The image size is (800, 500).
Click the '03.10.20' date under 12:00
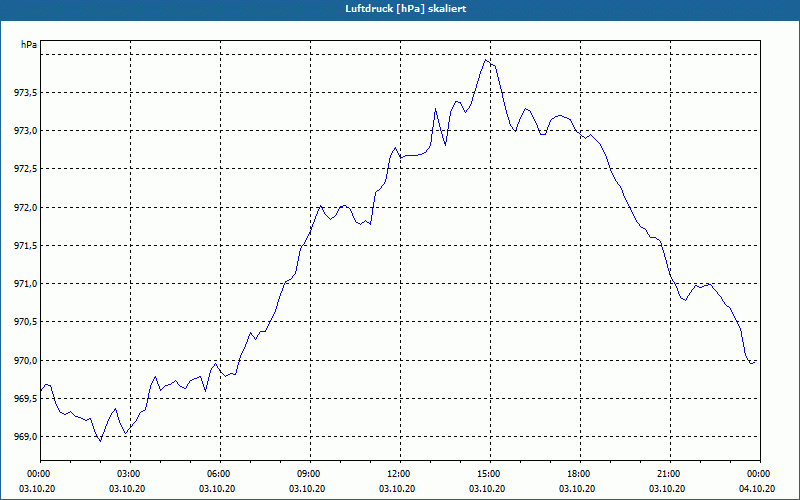pos(397,489)
